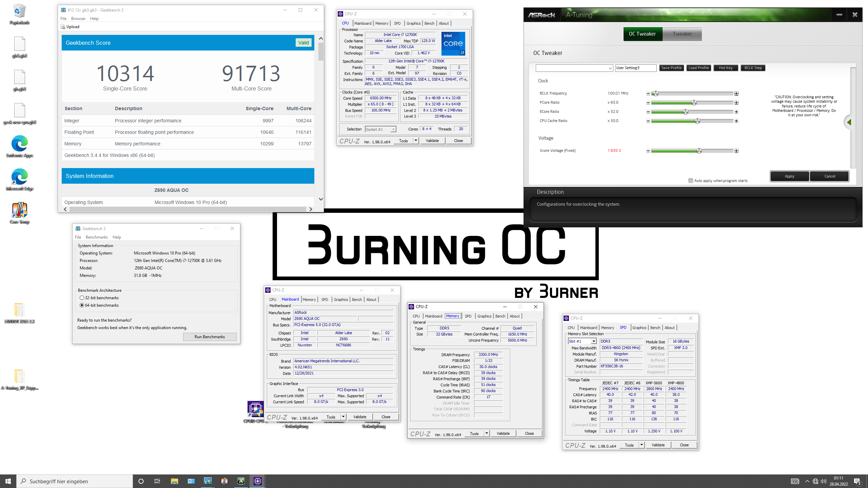Viewport: 868px width, 488px height.
Task: Expand Tools dropdown arrow in CPU tab window
Action: click(x=416, y=141)
